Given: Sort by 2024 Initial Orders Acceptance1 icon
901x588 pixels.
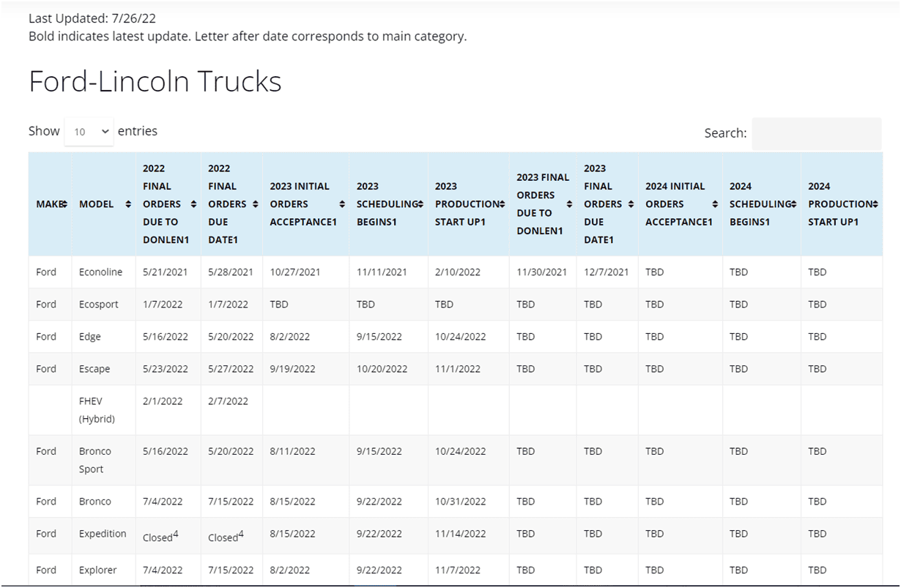Looking at the screenshot, I should [x=715, y=204].
